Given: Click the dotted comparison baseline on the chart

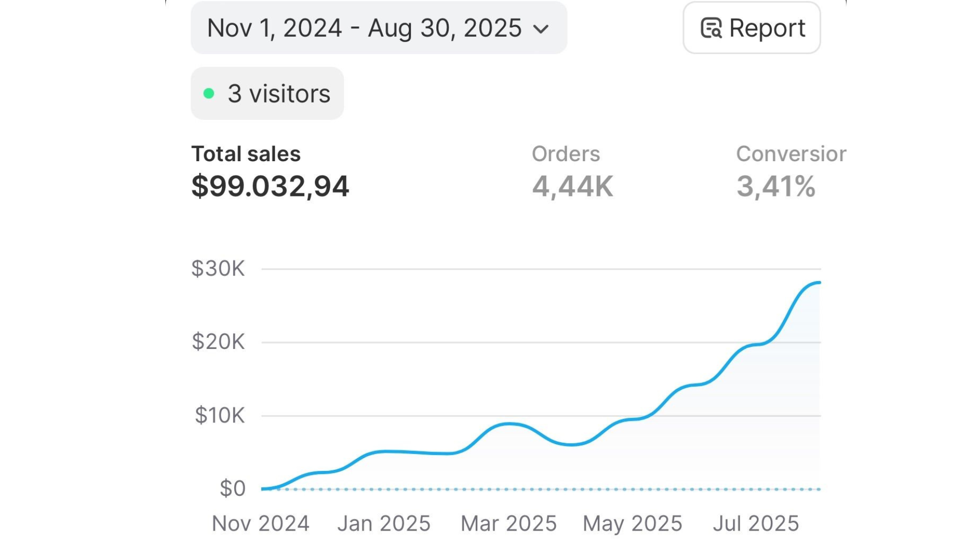Looking at the screenshot, I should (541, 489).
